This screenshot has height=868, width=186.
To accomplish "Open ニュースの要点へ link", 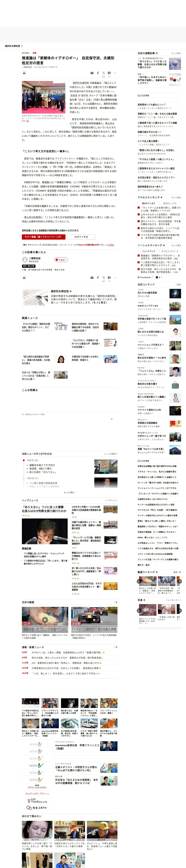I will [x=110, y=454].
